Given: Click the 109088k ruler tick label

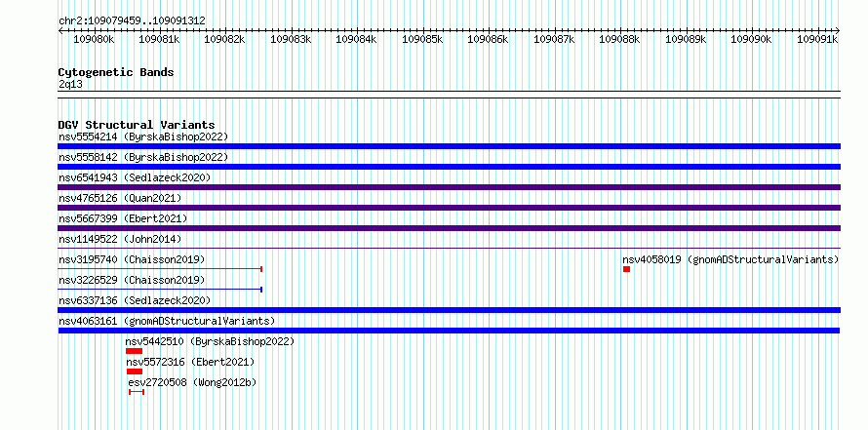Looking at the screenshot, I should click(x=620, y=39).
